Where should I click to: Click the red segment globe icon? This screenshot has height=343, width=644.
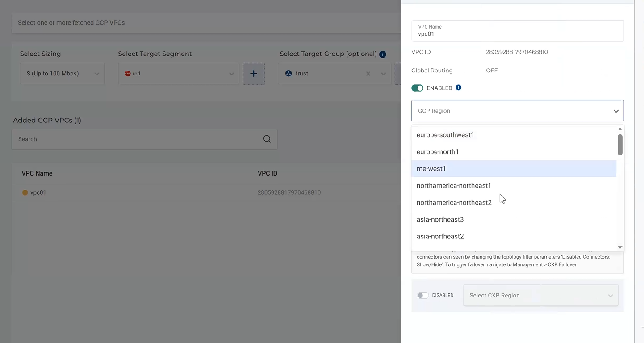[x=128, y=74]
